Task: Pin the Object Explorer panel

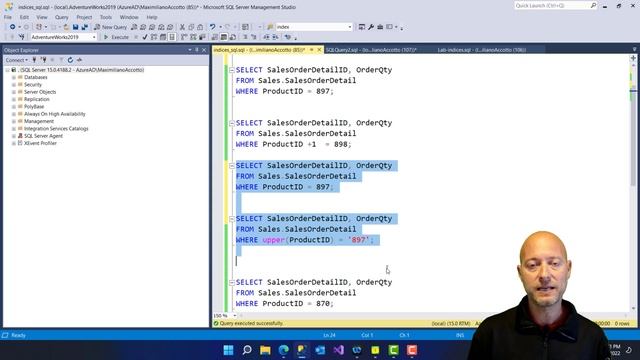Action: 197,50
